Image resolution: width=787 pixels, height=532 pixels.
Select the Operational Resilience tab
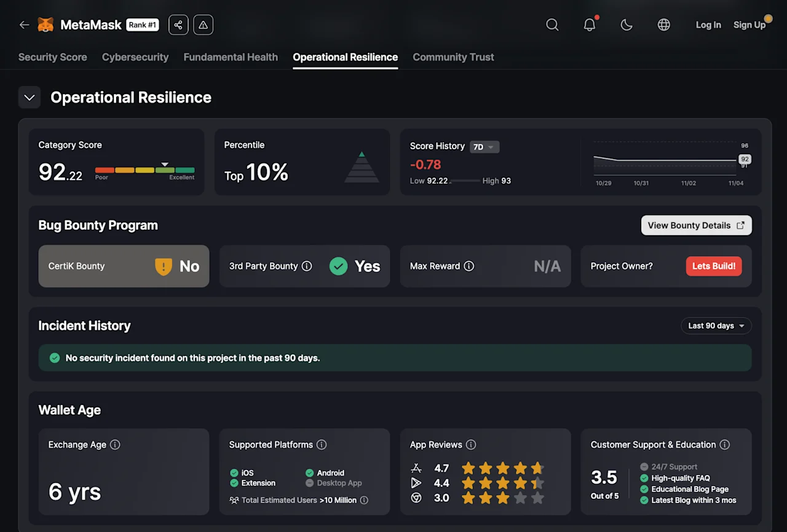(346, 57)
